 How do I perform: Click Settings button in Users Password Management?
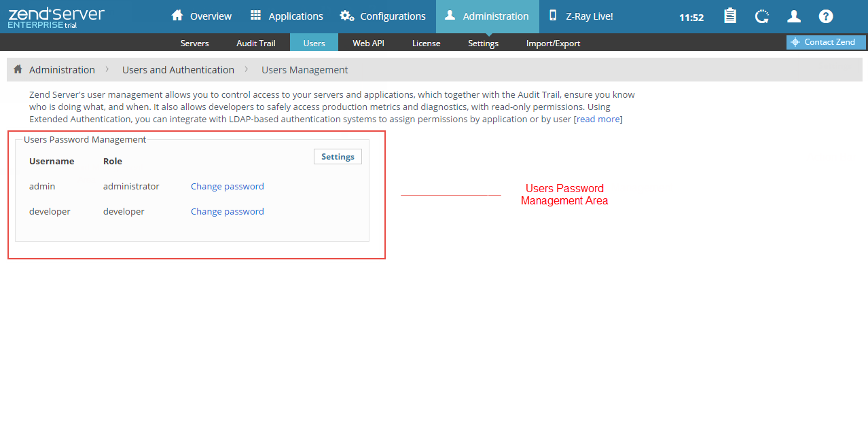tap(338, 157)
